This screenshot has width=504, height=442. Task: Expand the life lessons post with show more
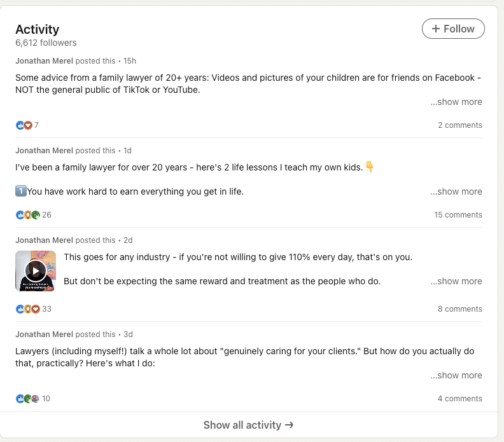[x=456, y=191]
